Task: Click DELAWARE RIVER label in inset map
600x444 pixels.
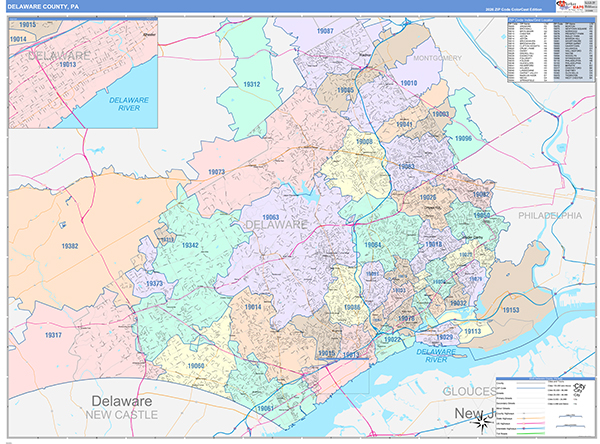Action: [x=129, y=104]
